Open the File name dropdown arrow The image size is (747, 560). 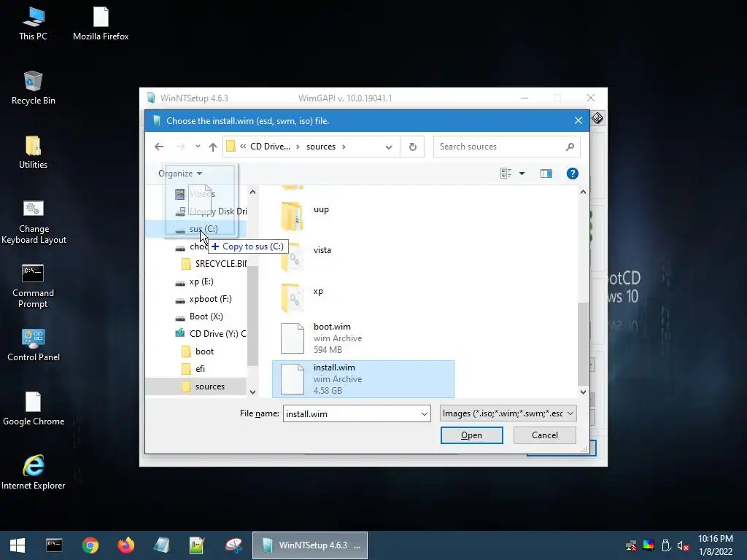tap(424, 414)
